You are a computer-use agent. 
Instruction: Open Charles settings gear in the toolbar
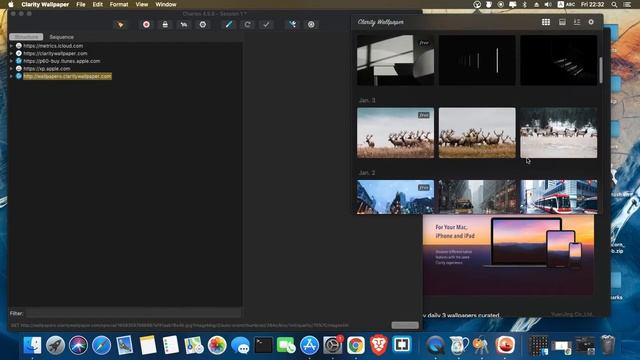tap(311, 24)
